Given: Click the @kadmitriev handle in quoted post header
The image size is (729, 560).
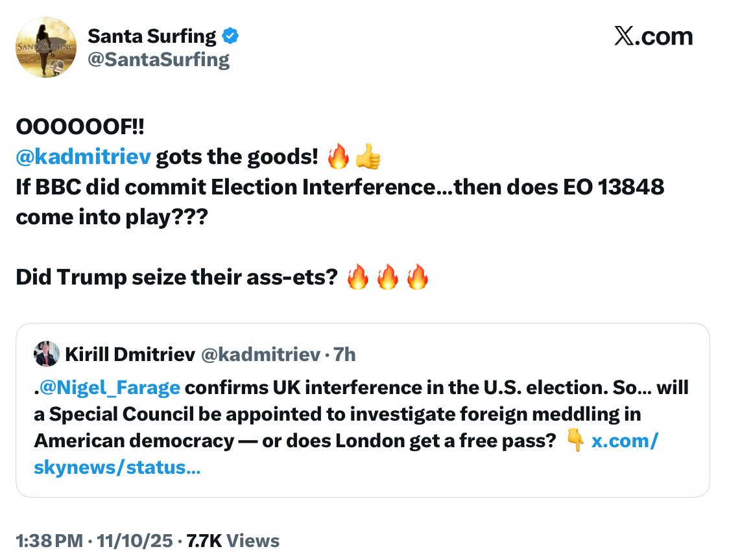Looking at the screenshot, I should [261, 355].
